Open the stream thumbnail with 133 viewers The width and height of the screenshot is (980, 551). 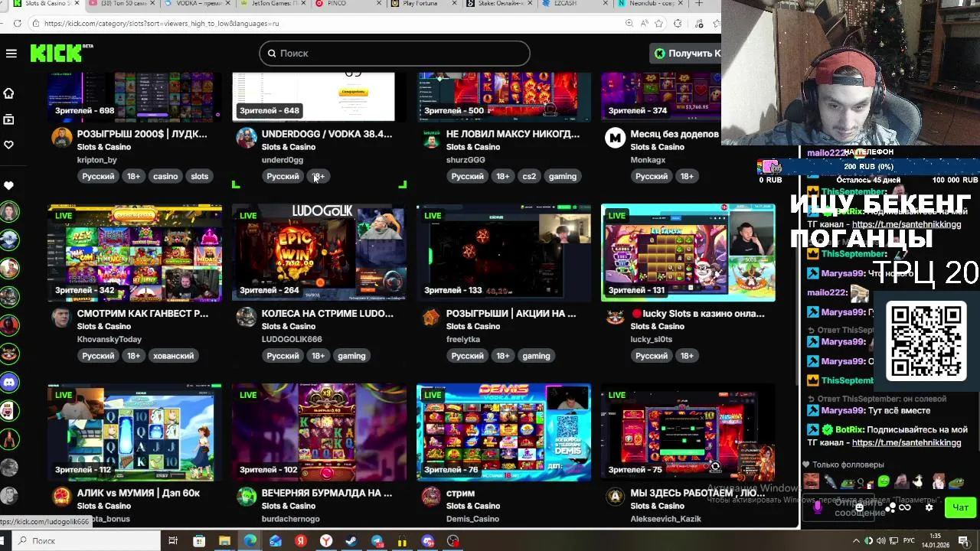pyautogui.click(x=504, y=253)
